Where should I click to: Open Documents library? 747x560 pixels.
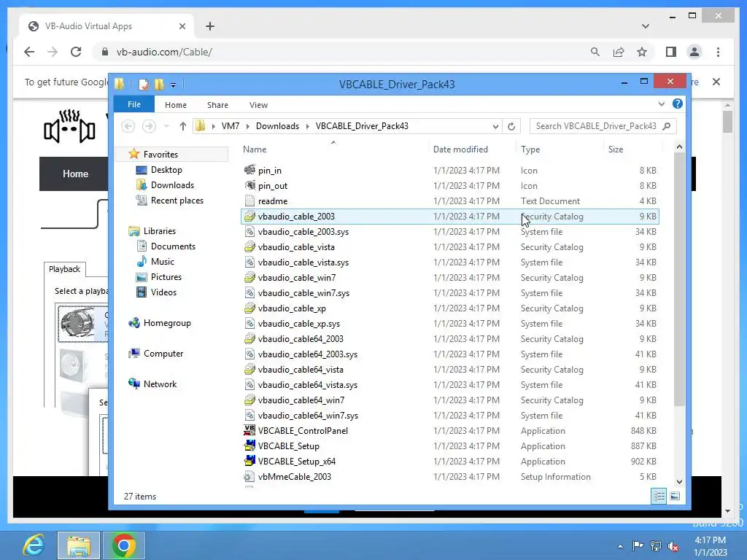(173, 246)
